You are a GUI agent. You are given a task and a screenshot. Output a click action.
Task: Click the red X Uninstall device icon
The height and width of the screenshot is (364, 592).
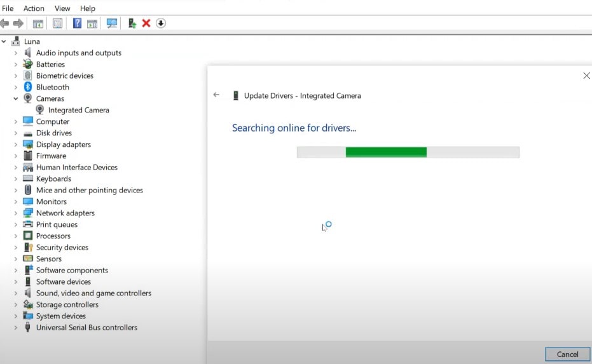click(x=146, y=24)
